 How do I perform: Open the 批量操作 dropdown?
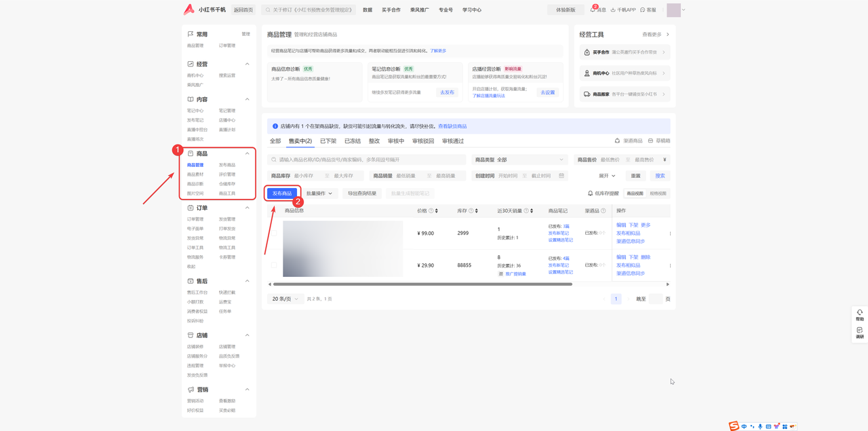(319, 193)
